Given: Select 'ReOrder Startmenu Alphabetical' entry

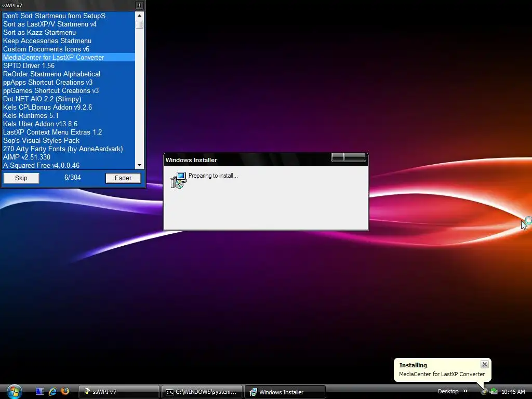Looking at the screenshot, I should [69, 74].
